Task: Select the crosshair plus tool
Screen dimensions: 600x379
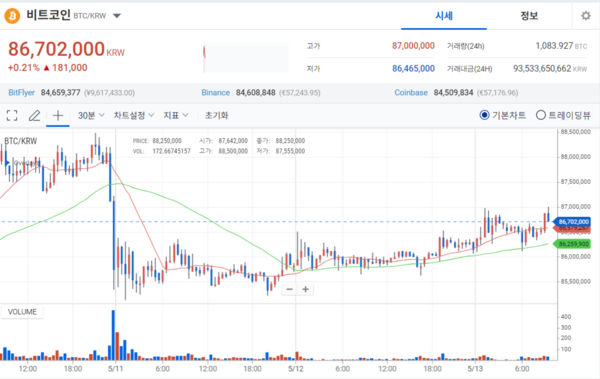Action: click(x=58, y=115)
